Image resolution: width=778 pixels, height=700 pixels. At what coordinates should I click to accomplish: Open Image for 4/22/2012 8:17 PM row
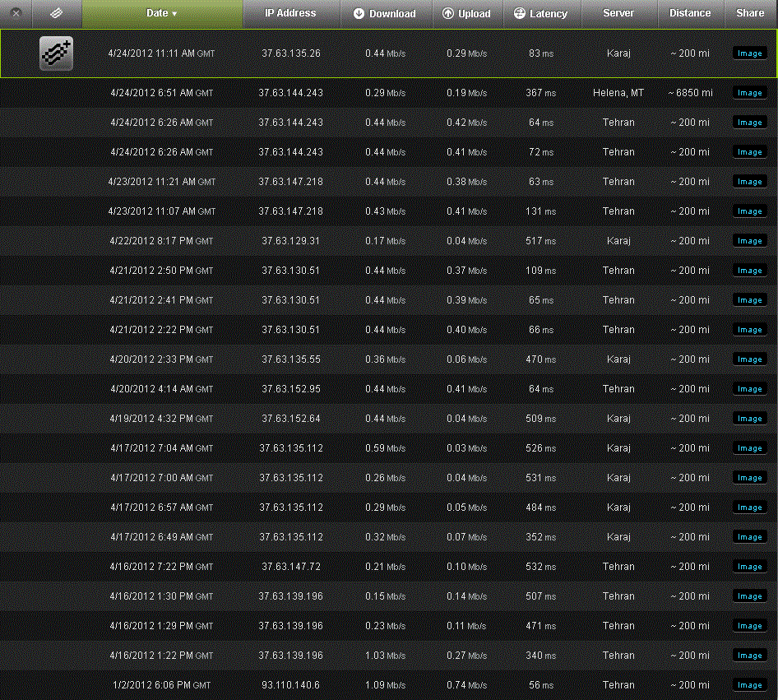[x=750, y=241]
